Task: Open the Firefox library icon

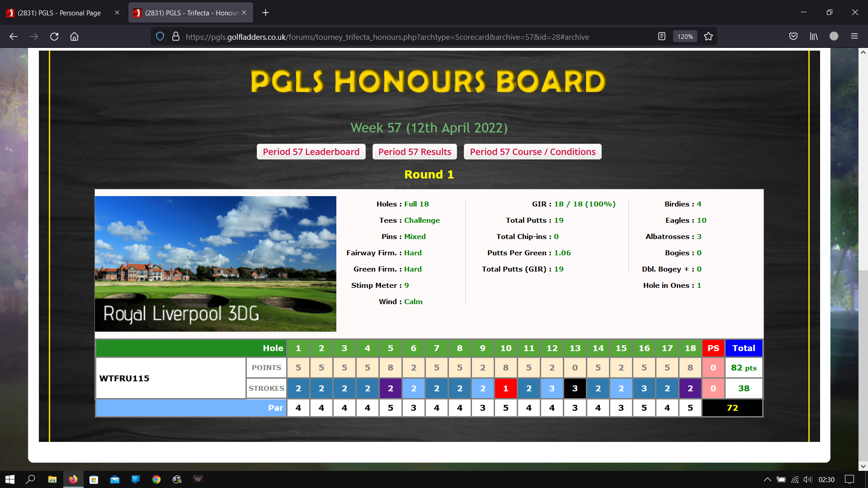Action: pyautogui.click(x=814, y=37)
